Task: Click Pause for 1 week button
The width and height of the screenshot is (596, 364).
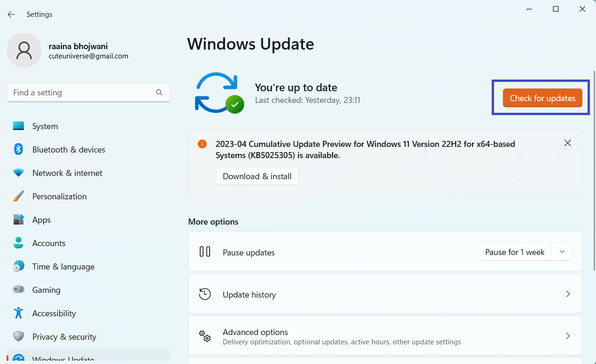Action: [515, 252]
